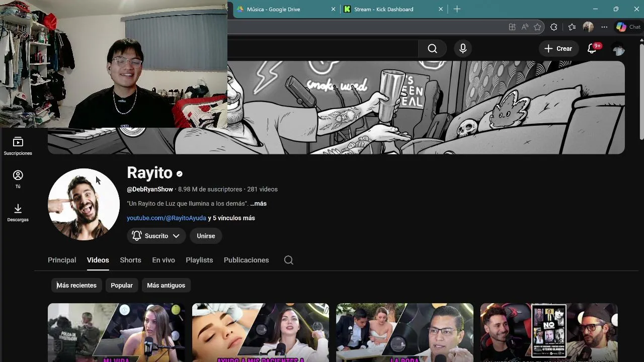Minimize the browser window
The width and height of the screenshot is (644, 362).
tap(595, 9)
